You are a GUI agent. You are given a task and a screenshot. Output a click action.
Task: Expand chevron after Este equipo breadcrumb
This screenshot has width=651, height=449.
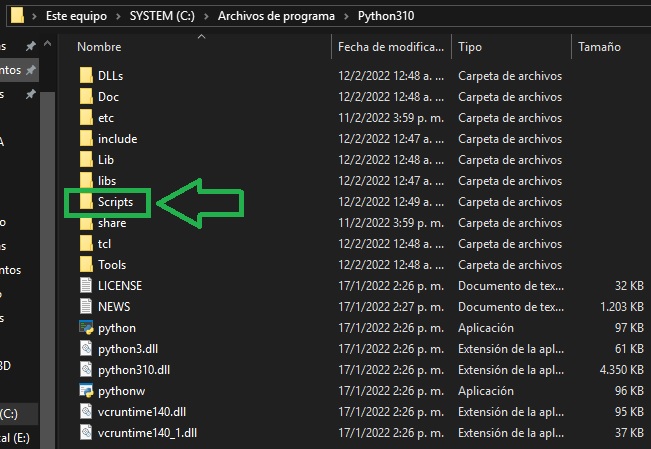coord(118,16)
